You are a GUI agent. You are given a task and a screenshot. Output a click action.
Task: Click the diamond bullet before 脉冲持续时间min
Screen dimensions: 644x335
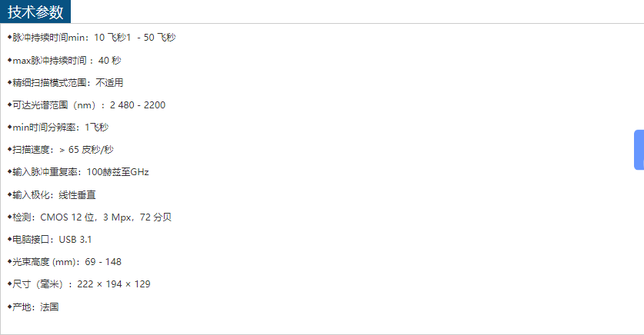(x=9, y=37)
